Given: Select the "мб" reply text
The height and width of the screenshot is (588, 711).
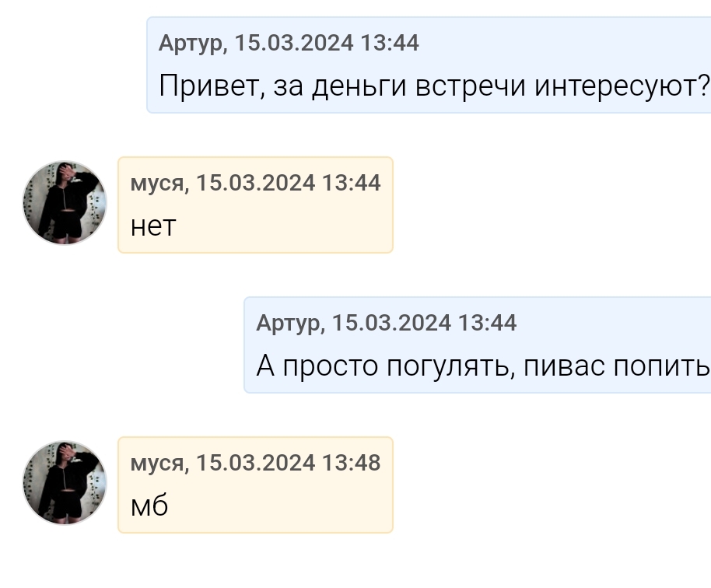Looking at the screenshot, I should pos(149,505).
